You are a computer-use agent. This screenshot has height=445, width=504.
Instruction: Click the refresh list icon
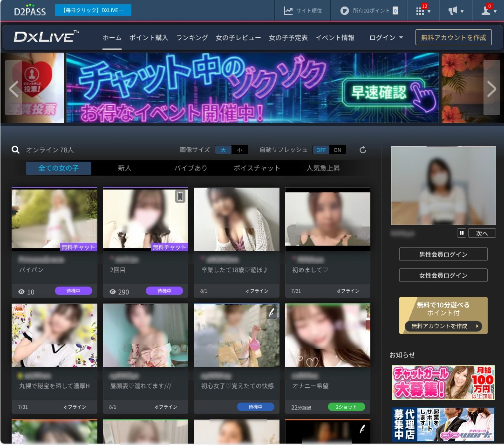click(x=363, y=150)
